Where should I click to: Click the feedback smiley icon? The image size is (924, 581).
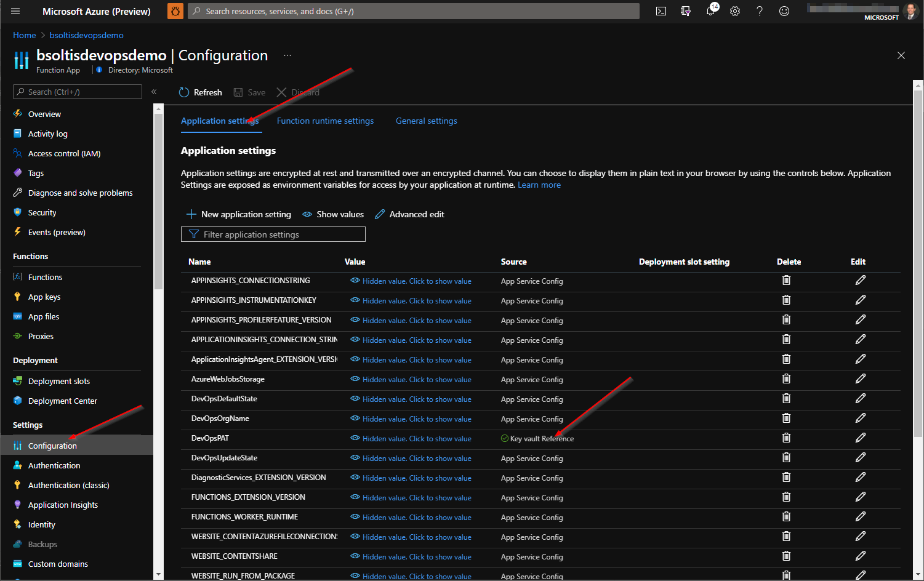pos(784,11)
